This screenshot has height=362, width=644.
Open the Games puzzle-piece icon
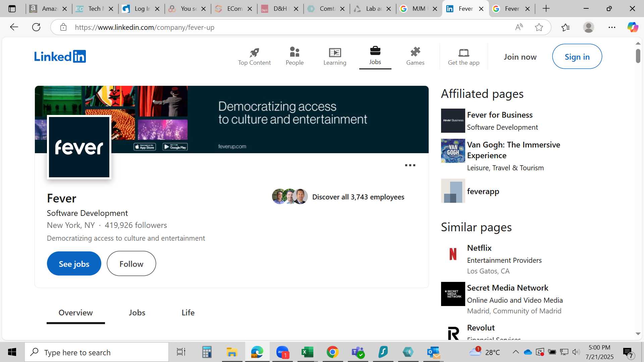(415, 52)
